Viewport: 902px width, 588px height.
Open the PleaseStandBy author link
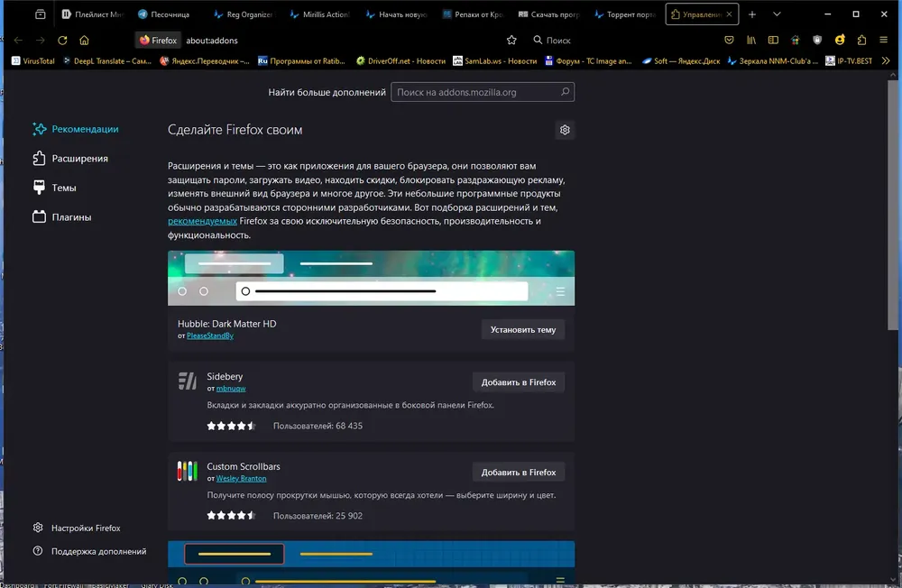pyautogui.click(x=210, y=336)
